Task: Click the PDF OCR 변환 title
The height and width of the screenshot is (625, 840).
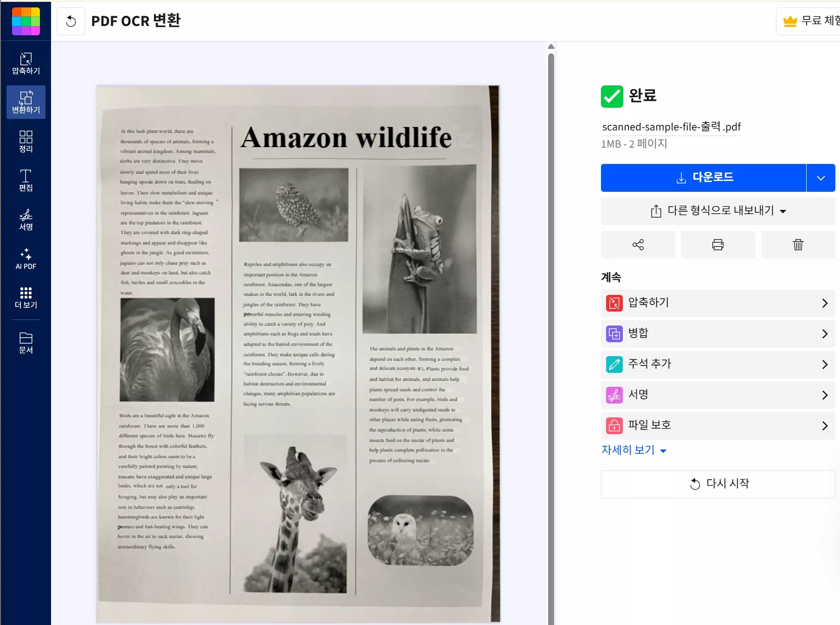Action: 136,21
